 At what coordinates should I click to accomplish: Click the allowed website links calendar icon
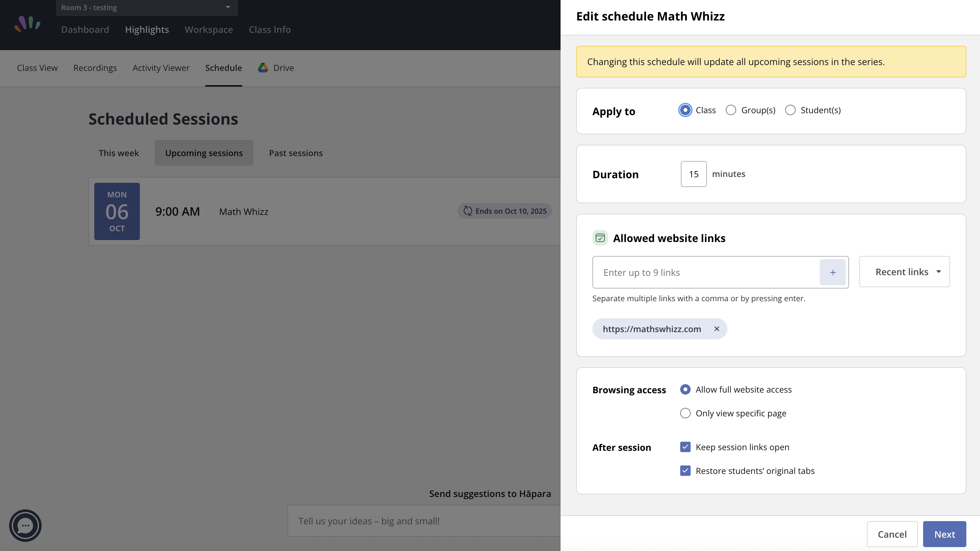click(x=600, y=238)
